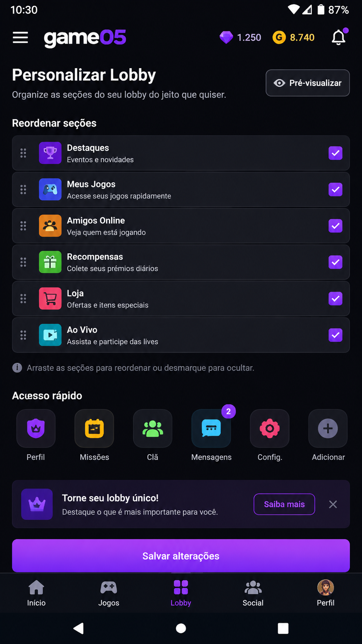Uncheck the Destaques section

tap(335, 153)
